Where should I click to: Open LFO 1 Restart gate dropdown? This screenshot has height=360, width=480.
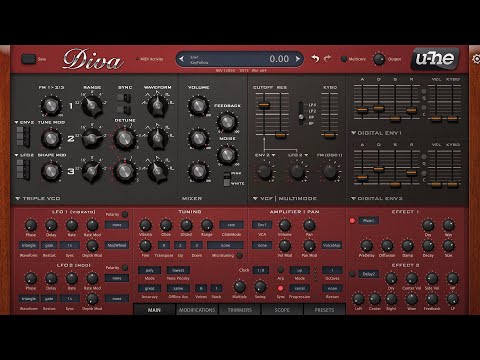[49, 245]
